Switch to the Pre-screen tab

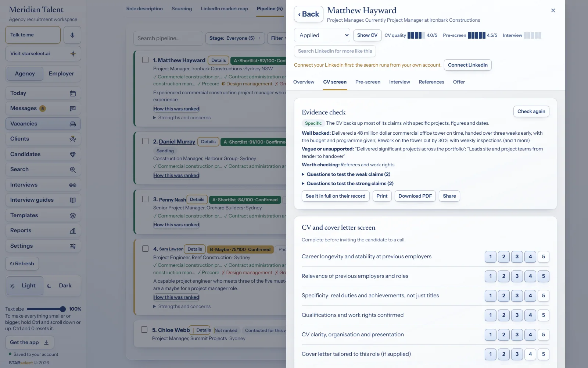click(x=368, y=82)
